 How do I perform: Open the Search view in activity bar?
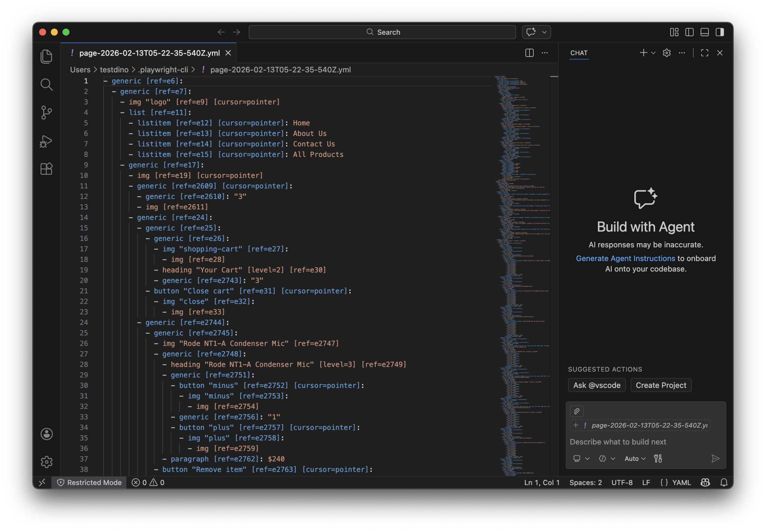pyautogui.click(x=46, y=85)
